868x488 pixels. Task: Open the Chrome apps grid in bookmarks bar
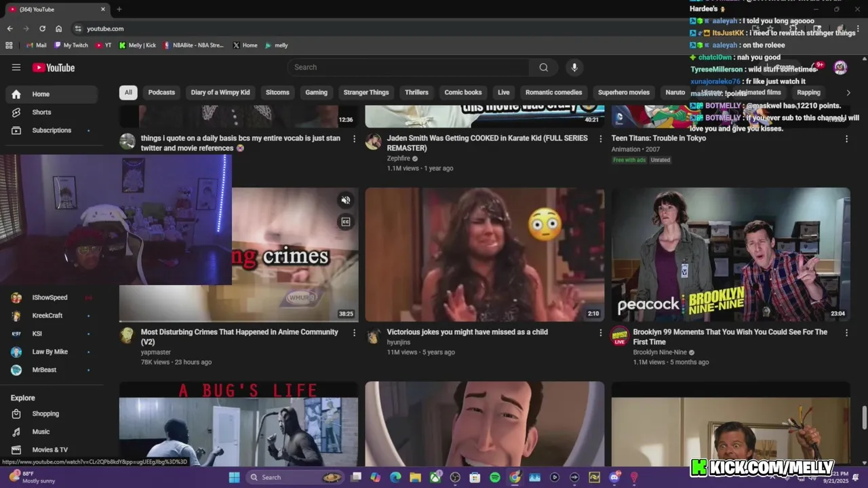pyautogui.click(x=9, y=45)
